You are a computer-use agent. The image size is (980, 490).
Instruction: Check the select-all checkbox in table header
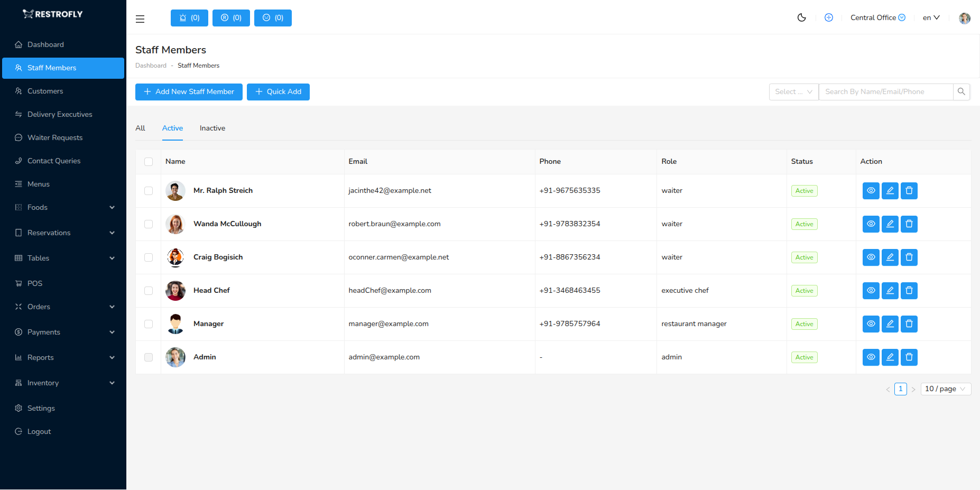(149, 162)
